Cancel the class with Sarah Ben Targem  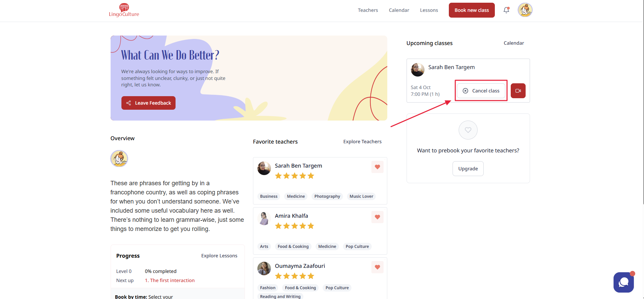tap(481, 91)
